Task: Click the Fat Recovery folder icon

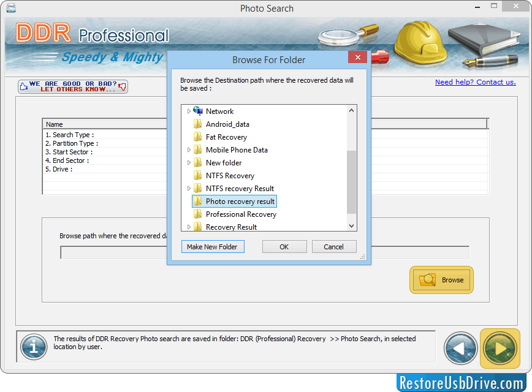Action: pyautogui.click(x=198, y=137)
